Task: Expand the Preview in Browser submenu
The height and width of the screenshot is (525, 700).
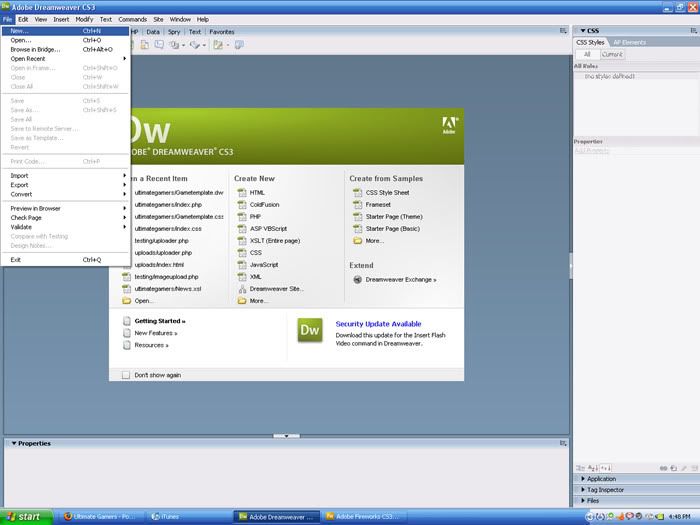Action: point(66,208)
